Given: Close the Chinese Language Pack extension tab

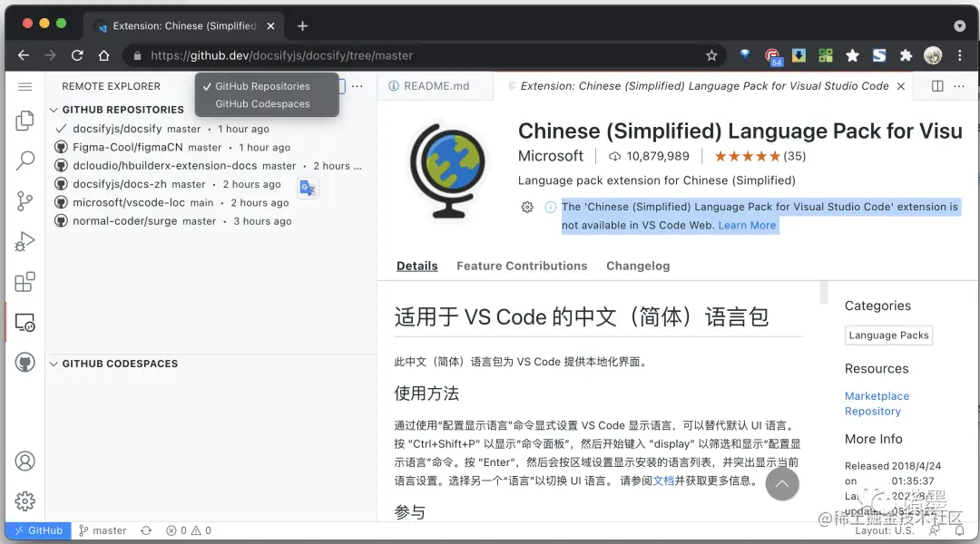Looking at the screenshot, I should click(x=901, y=86).
